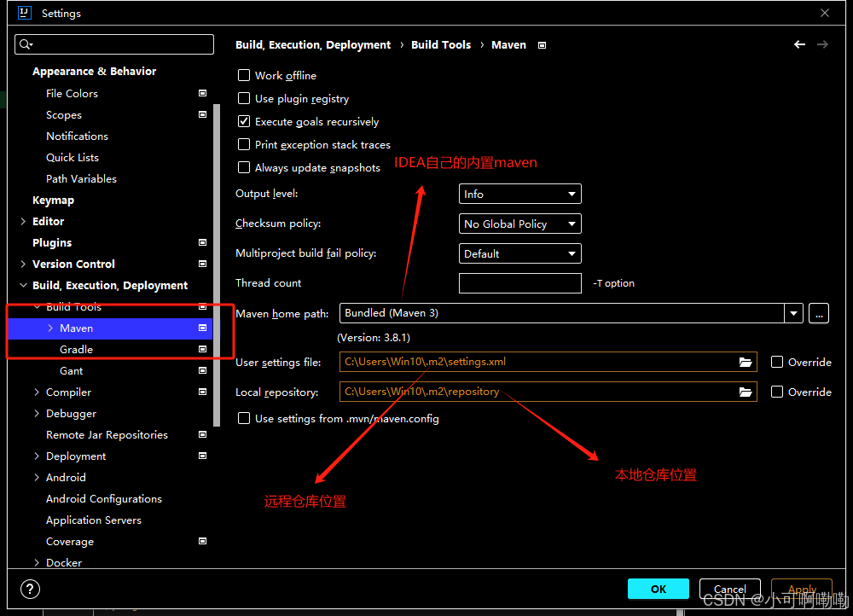Click project-level icon on Compiler row
The image size is (853, 616).
(x=202, y=392)
